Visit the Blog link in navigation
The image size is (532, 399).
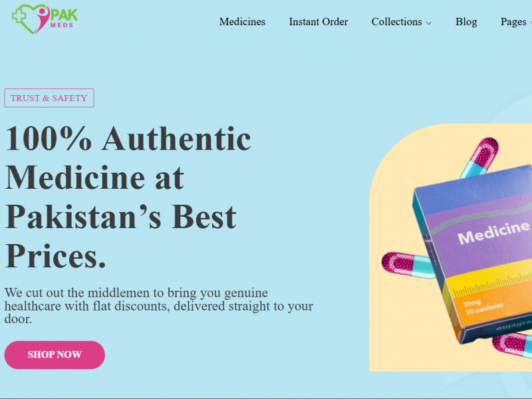point(466,22)
